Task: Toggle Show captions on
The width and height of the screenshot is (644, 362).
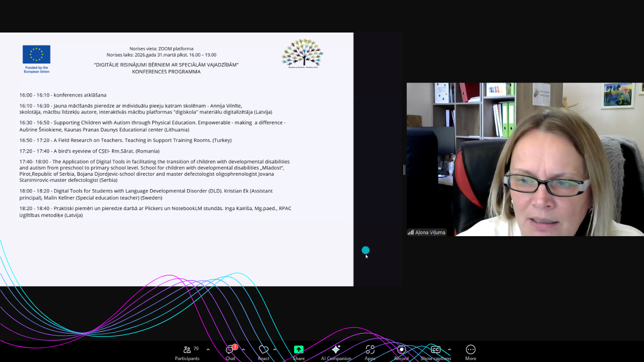Action: point(435,352)
